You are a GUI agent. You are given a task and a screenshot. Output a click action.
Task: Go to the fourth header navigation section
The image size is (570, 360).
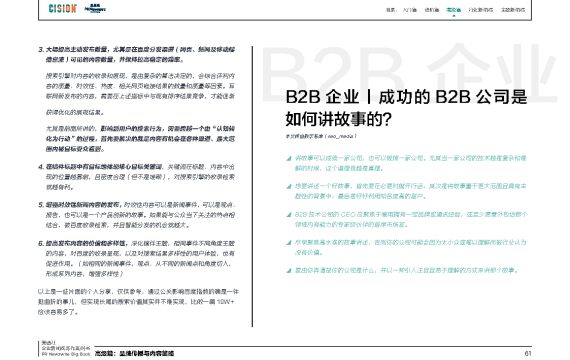coord(481,10)
